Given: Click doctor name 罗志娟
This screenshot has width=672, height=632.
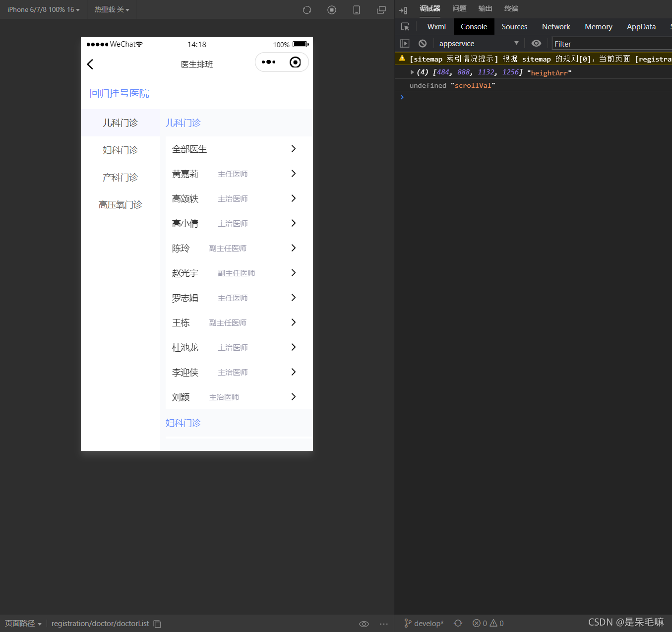Looking at the screenshot, I should (x=185, y=298).
